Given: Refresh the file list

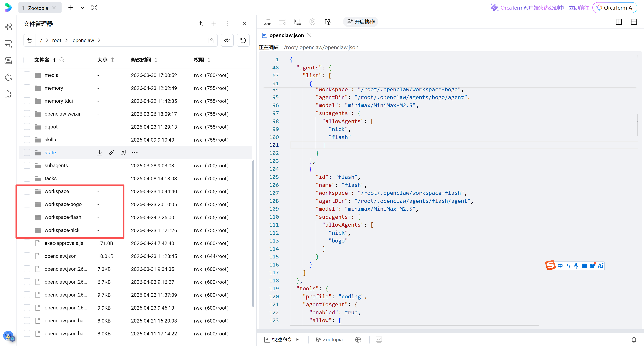Looking at the screenshot, I should tap(243, 40).
